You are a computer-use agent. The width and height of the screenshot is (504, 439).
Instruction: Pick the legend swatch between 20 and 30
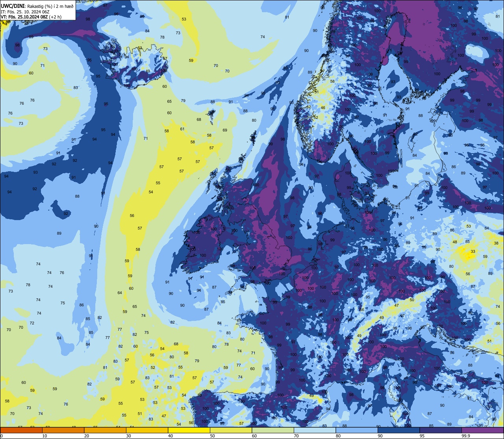pyautogui.click(x=105, y=430)
